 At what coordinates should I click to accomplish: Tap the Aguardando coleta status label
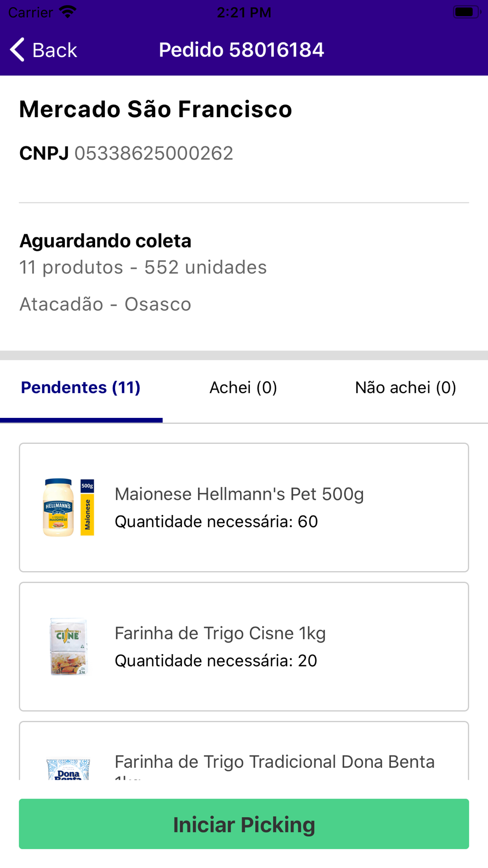(x=105, y=241)
